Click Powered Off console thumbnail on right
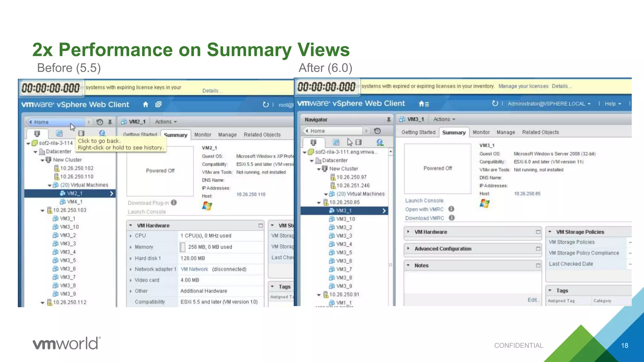Screen dimensions: 644x362 (x=438, y=168)
